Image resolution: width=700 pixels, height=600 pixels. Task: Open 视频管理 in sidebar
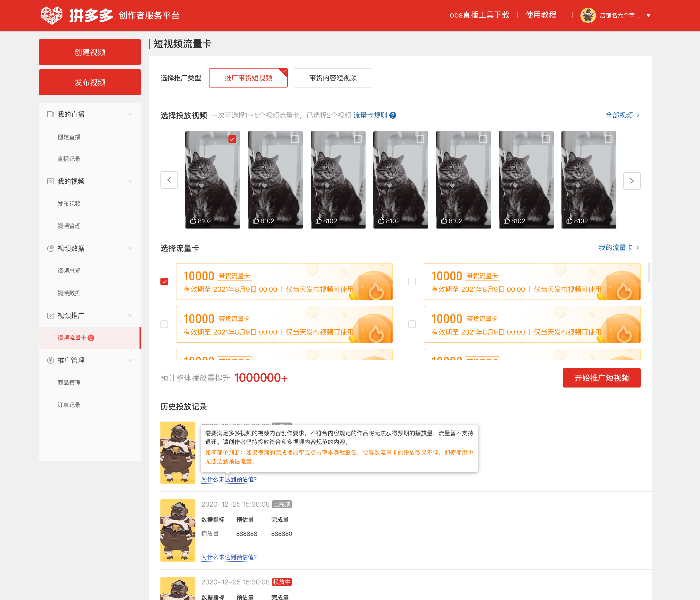69,226
